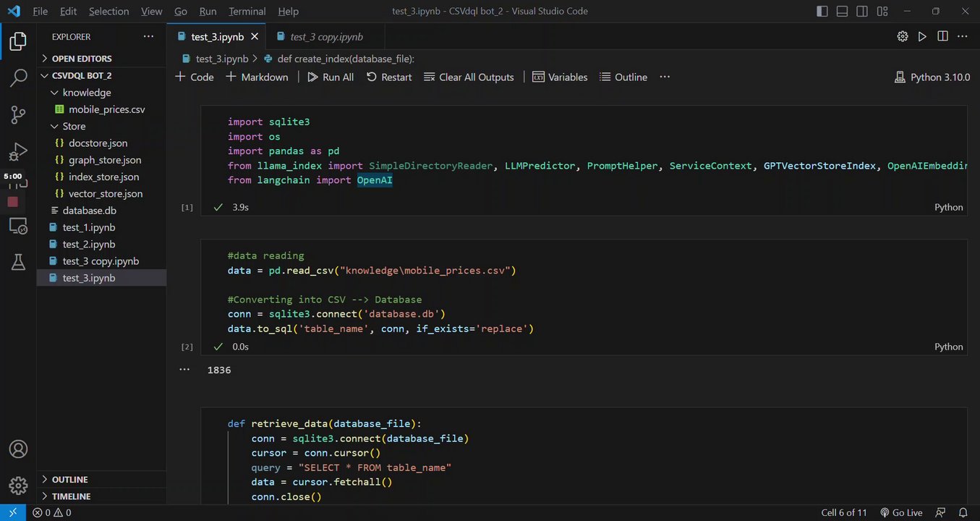Click the success checkmark of cell 2
Viewport: 980px width, 521px height.
(218, 347)
